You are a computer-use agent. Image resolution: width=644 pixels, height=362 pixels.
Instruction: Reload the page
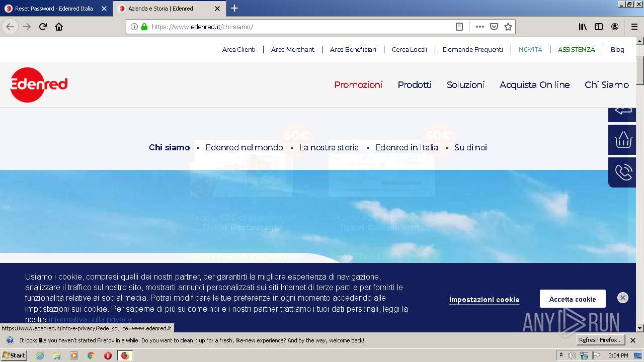pyautogui.click(x=43, y=27)
